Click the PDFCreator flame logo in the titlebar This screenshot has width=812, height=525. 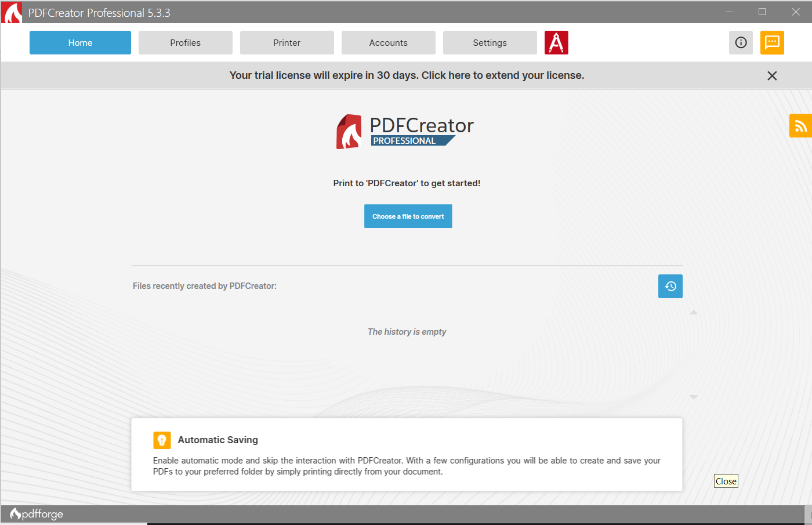tap(11, 12)
